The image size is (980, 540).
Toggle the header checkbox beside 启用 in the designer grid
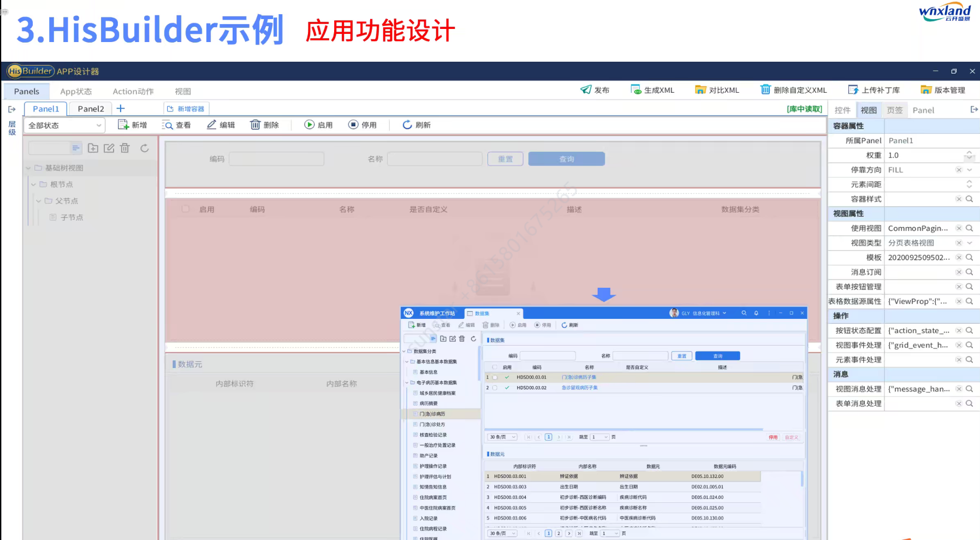[x=186, y=209]
